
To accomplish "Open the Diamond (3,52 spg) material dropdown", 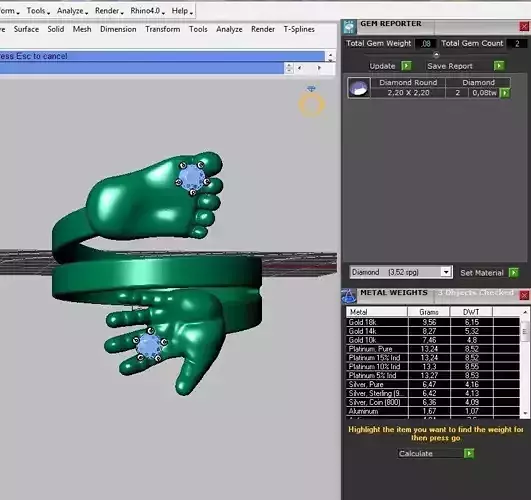I will (446, 272).
